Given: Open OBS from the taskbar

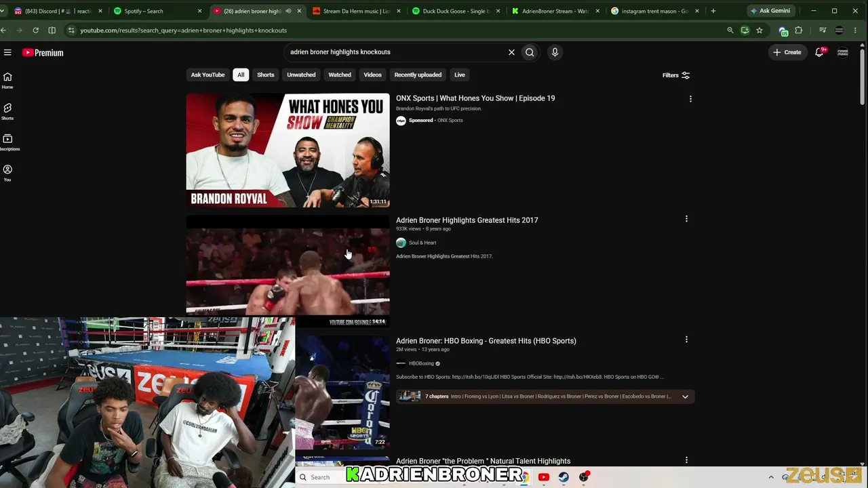Looking at the screenshot, I should click(584, 477).
